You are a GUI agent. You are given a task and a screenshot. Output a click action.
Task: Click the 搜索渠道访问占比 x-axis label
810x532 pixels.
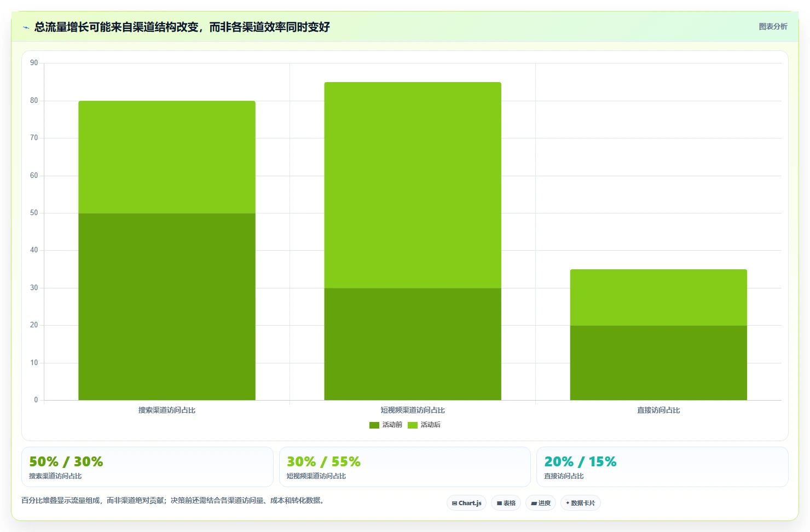[x=167, y=410]
